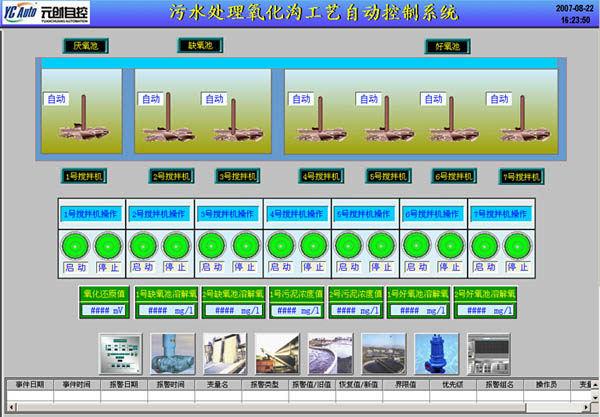The image size is (600, 417).
Task: Toggle the 自动 mode label for mixer 3
Action: coord(215,99)
